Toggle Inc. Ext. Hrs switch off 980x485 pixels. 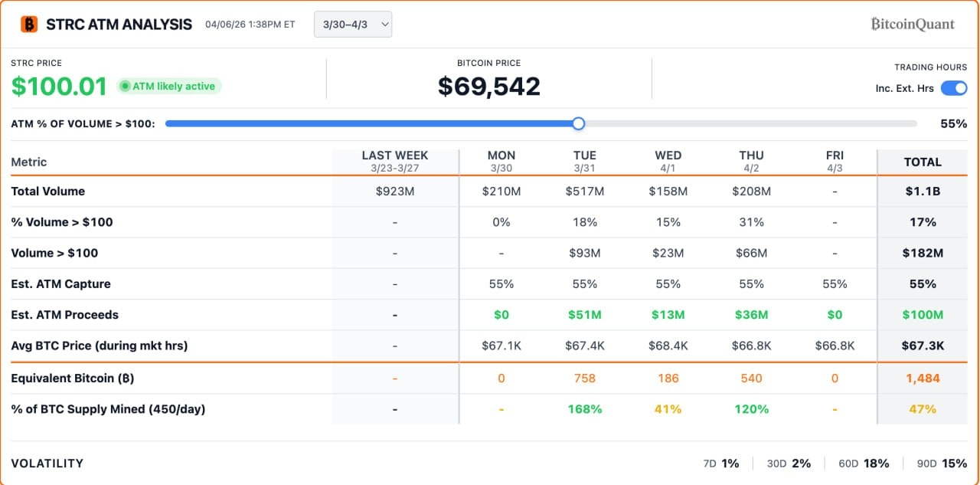(x=954, y=88)
